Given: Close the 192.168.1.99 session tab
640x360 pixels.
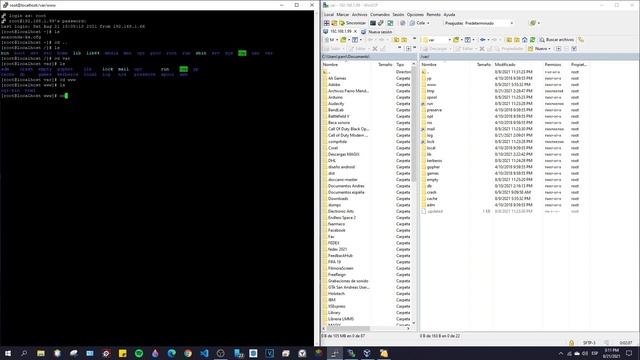Looking at the screenshot, I should pos(355,31).
